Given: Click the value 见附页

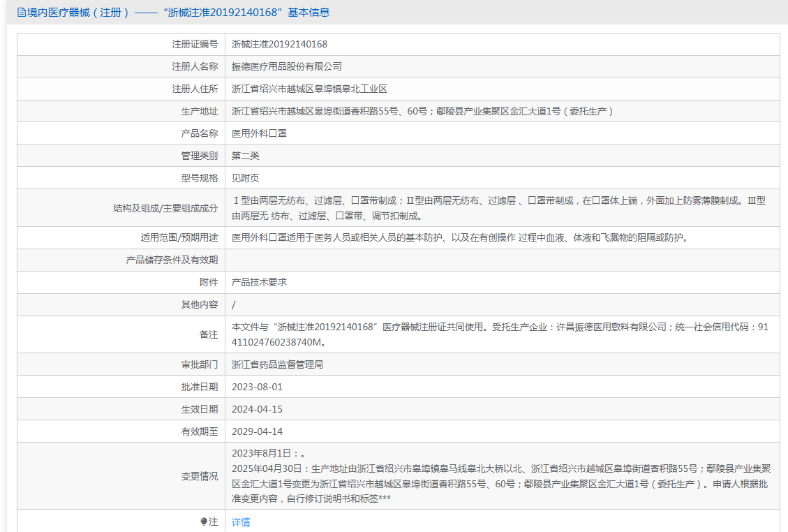Looking at the screenshot, I should 245,178.
